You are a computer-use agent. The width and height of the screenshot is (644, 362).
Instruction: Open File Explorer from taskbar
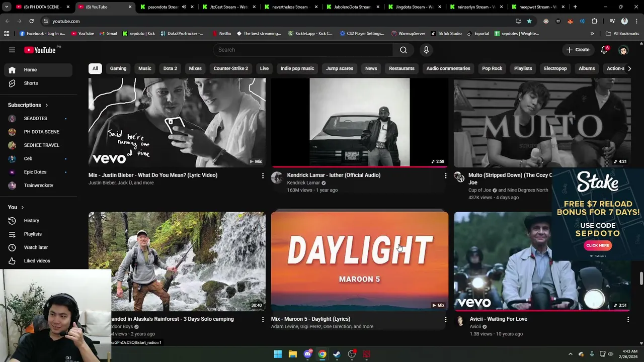tap(292, 354)
